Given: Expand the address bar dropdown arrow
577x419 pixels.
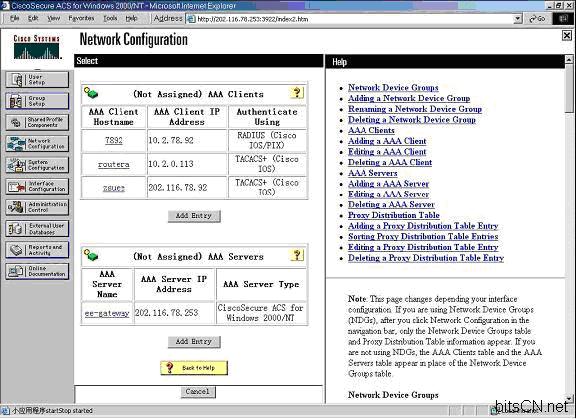Looking at the screenshot, I should pyautogui.click(x=518, y=18).
